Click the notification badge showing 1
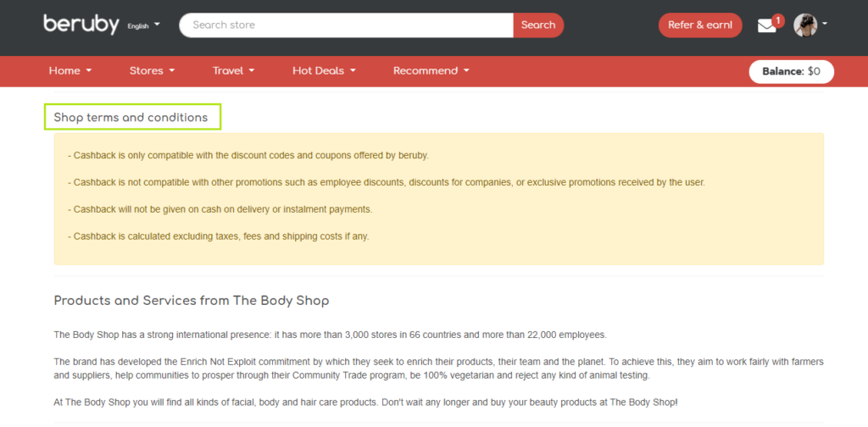Image resolution: width=868 pixels, height=427 pixels. [x=778, y=21]
